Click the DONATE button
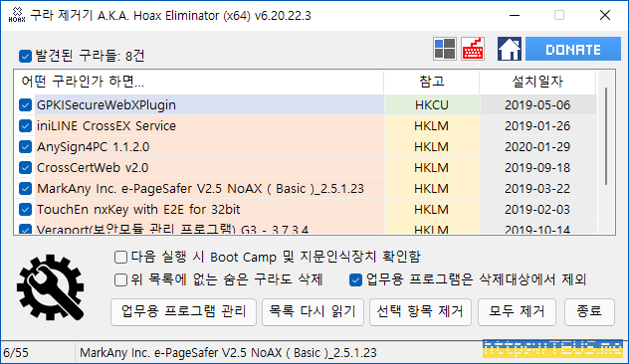The width and height of the screenshot is (629, 364). coord(573,49)
